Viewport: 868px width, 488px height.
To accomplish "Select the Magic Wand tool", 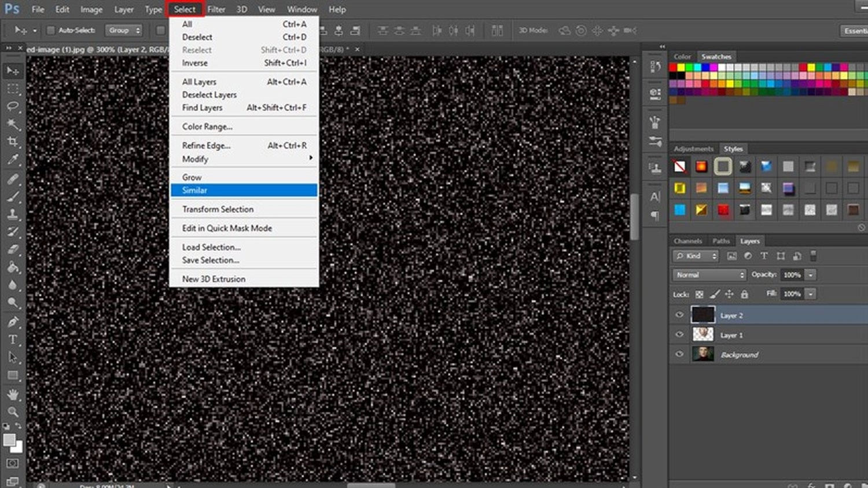I will click(13, 124).
